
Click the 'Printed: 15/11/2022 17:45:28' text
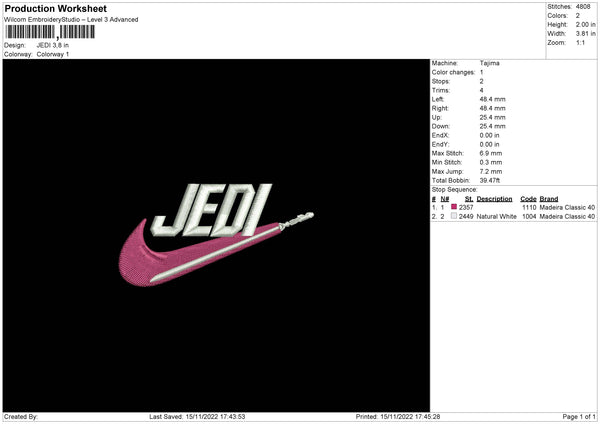[x=398, y=417]
